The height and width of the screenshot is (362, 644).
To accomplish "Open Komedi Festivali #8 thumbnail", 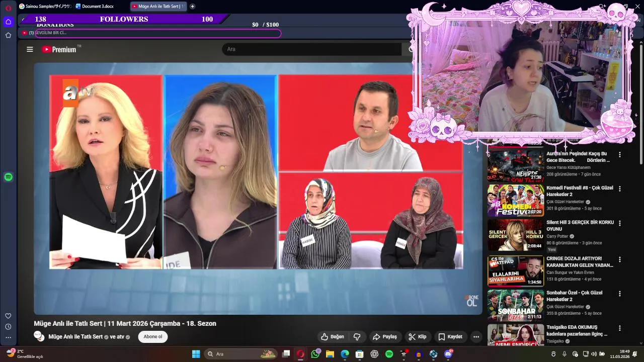I will [516, 200].
